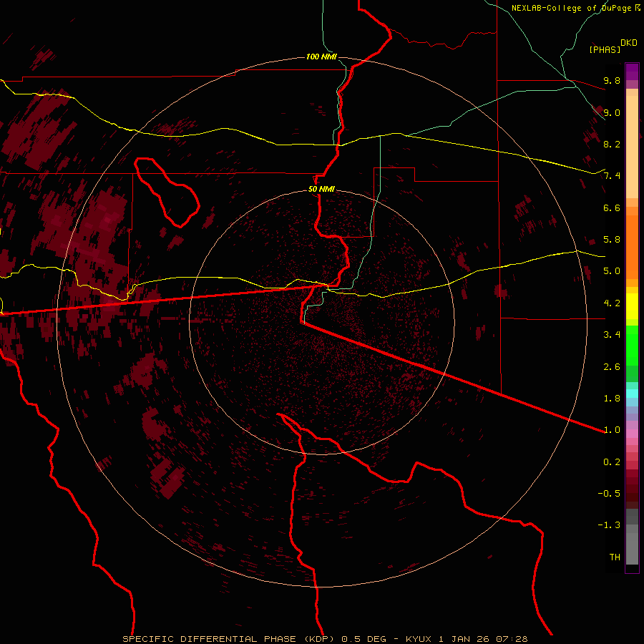Viewport: 644px width, 644px height.
Task: Click the 50 NMI range ring label
Action: pyautogui.click(x=321, y=189)
